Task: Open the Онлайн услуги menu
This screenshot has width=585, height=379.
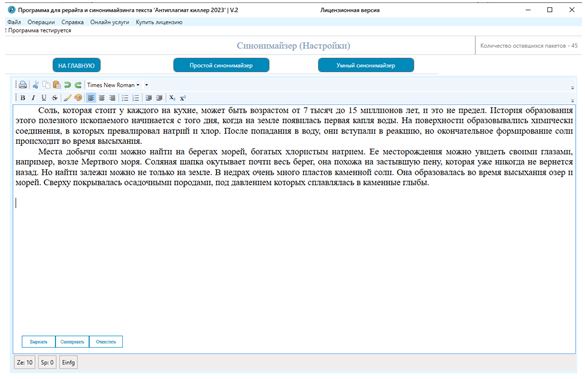Action: pyautogui.click(x=110, y=22)
